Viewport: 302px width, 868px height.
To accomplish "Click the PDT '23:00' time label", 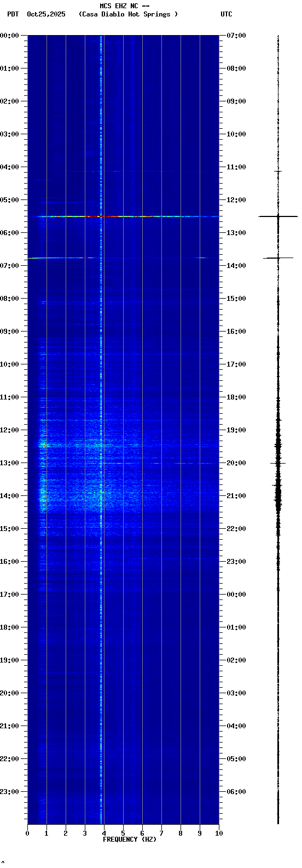I will click(10, 792).
